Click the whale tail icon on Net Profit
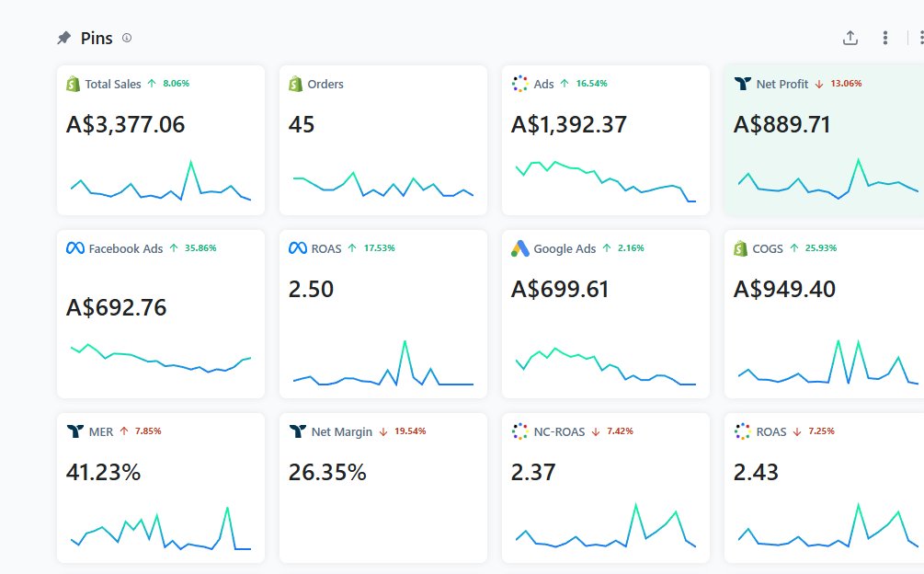The width and height of the screenshot is (924, 574). (743, 84)
